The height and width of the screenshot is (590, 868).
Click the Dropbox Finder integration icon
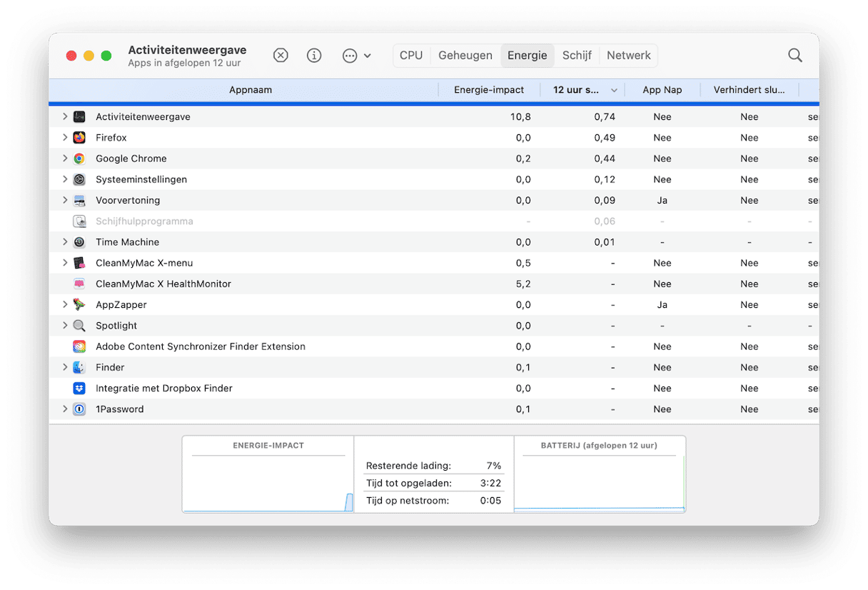tap(79, 389)
